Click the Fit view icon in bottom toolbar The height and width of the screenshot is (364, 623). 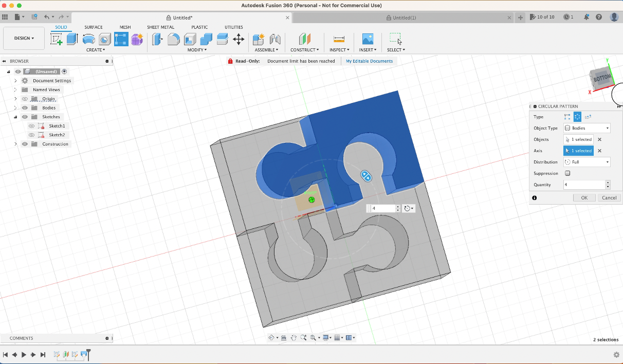[x=313, y=337]
